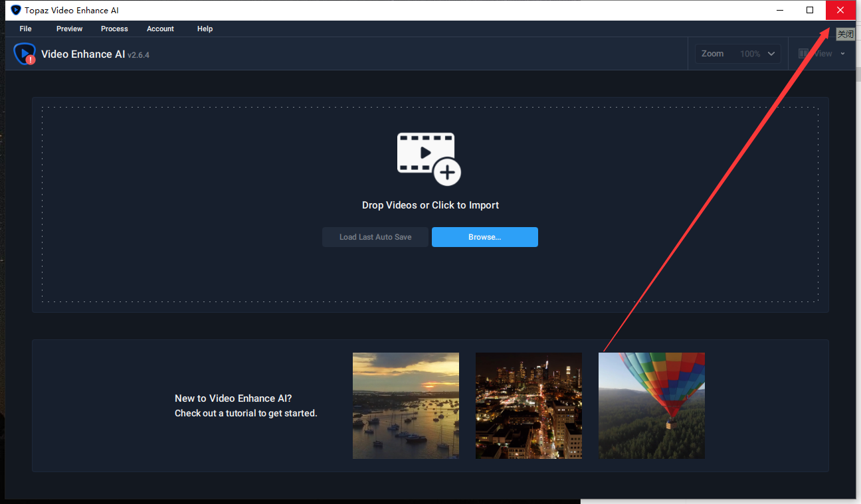Select the Process menu
The width and height of the screenshot is (861, 504).
click(x=114, y=29)
